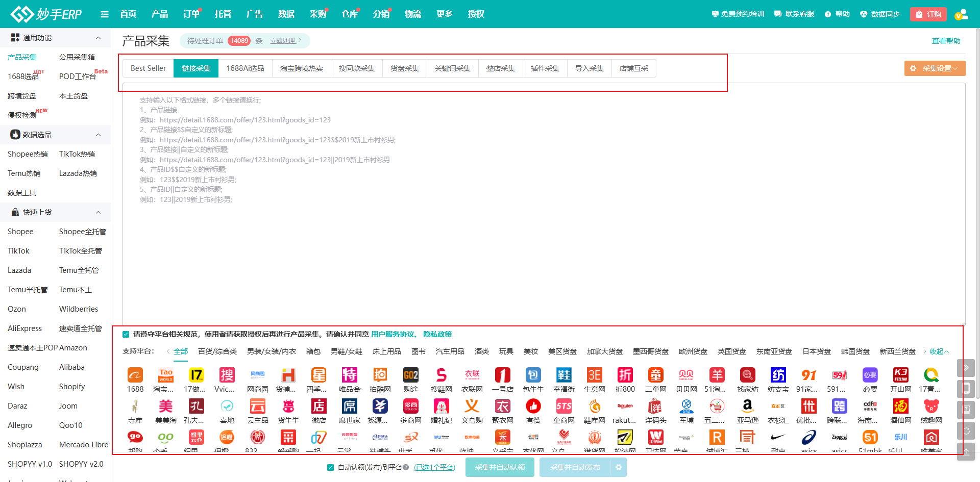The image size is (980, 482).
Task: Click the right arrow after 新西兰货盘
Action: (924, 351)
